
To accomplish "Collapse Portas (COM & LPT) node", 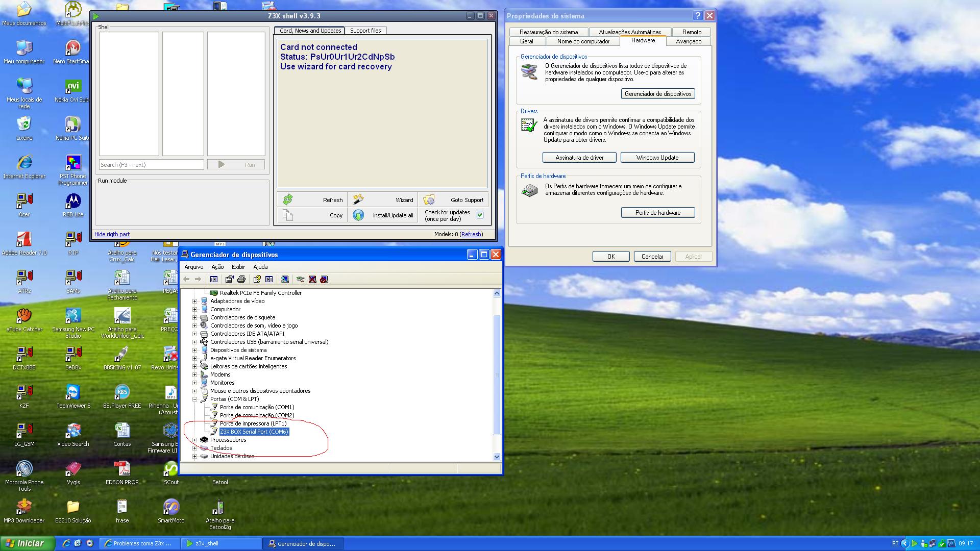I will click(x=194, y=399).
